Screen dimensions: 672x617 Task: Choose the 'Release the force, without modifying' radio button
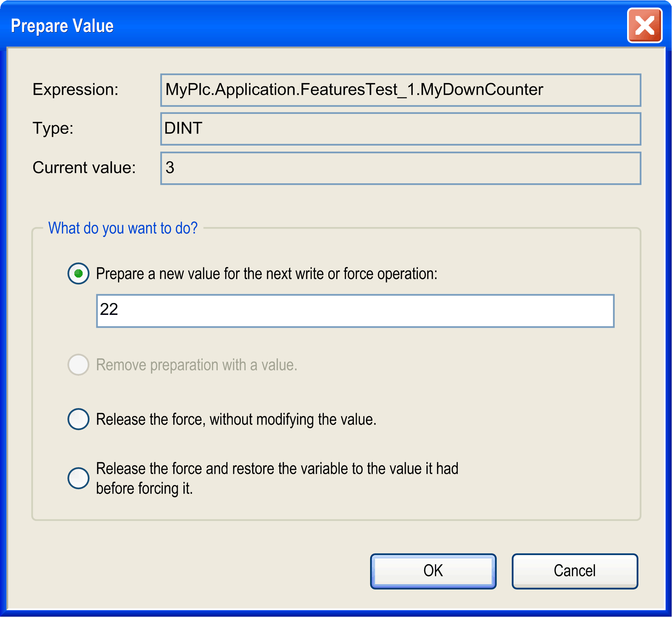pyautogui.click(x=78, y=419)
